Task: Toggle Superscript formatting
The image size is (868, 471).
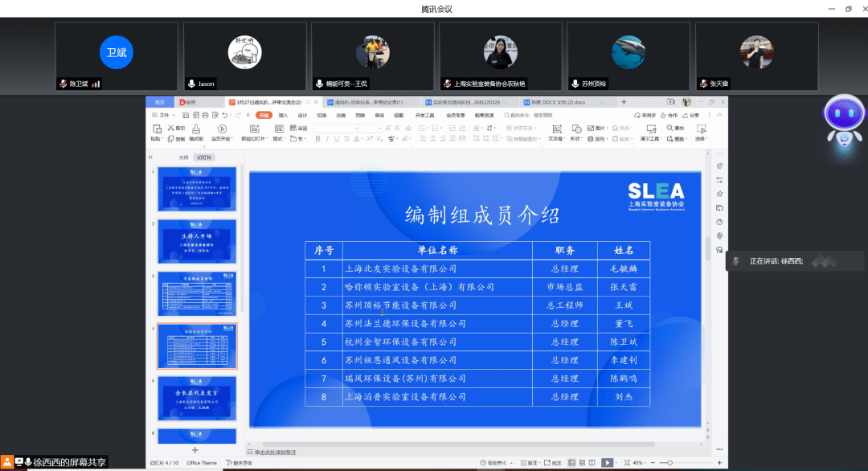Action: point(369,139)
